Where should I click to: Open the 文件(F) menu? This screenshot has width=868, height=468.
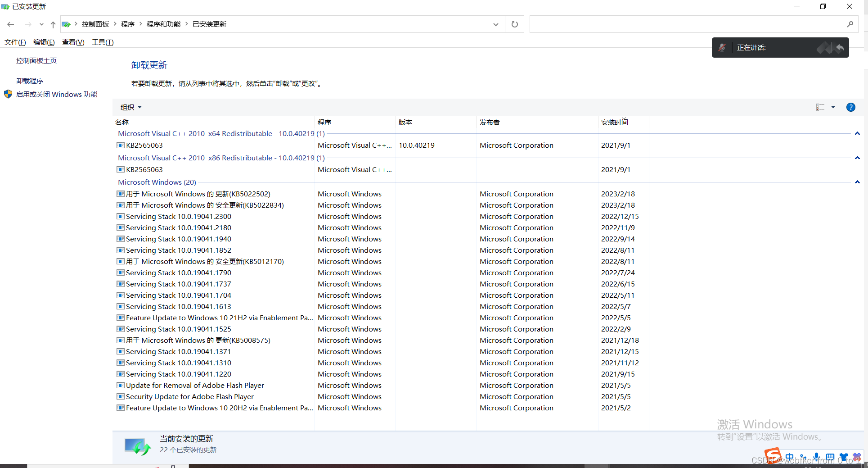coord(15,42)
